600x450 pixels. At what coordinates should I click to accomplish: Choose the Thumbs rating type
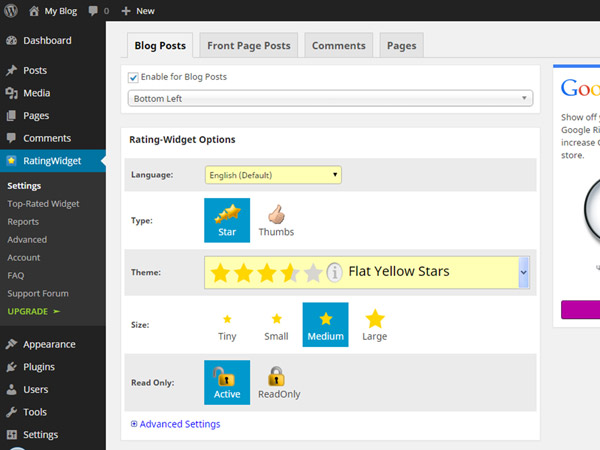click(x=276, y=218)
